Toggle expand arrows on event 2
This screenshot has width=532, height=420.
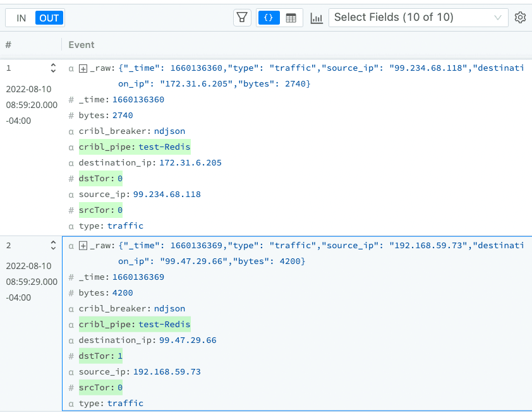click(53, 246)
